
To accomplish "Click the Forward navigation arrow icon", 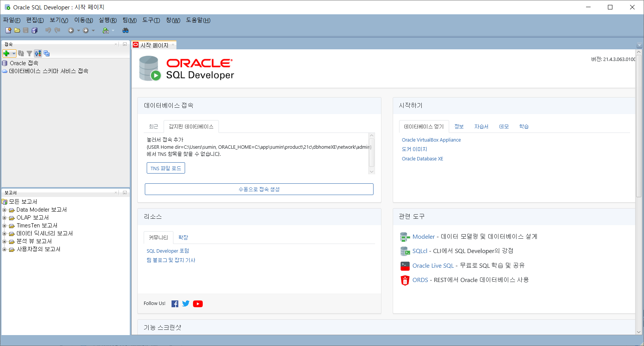I will tap(86, 30).
